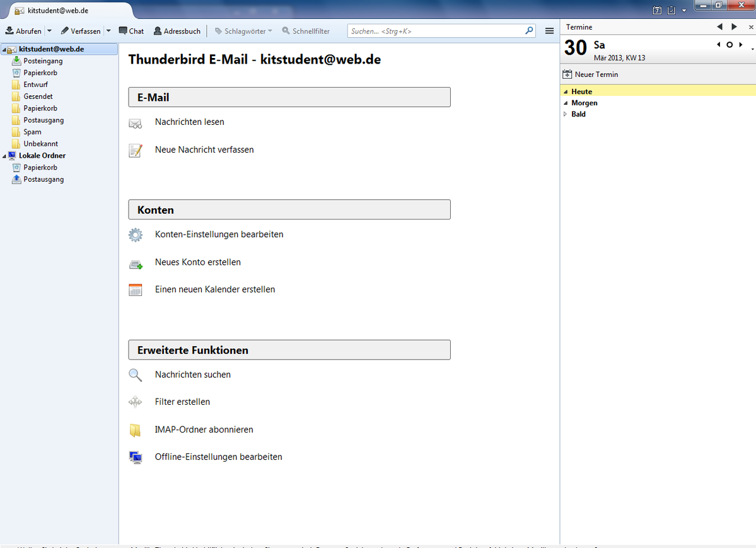Jump to today with circle button
Viewport: 756px width, 548px height.
point(730,44)
